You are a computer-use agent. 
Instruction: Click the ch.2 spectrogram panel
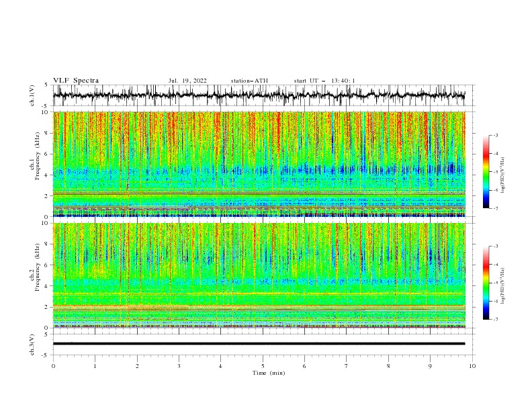coord(259,275)
